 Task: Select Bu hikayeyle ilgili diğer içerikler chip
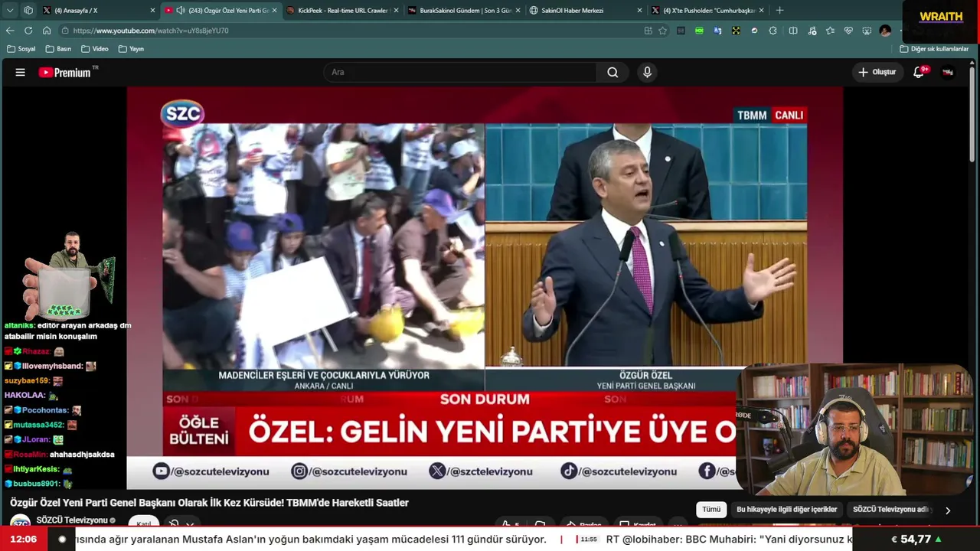tap(786, 510)
